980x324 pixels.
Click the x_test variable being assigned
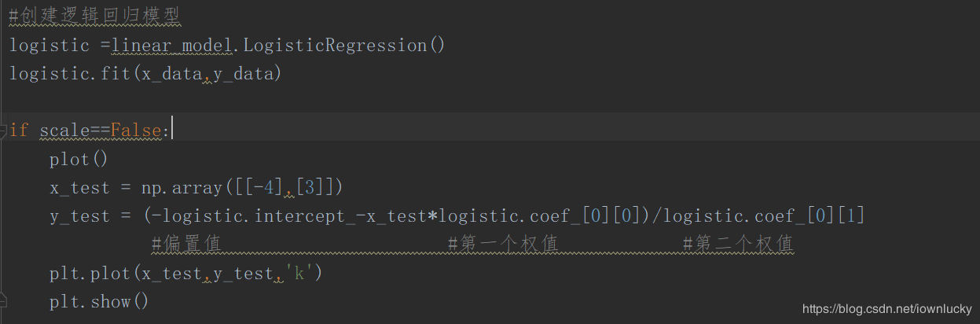click(79, 188)
